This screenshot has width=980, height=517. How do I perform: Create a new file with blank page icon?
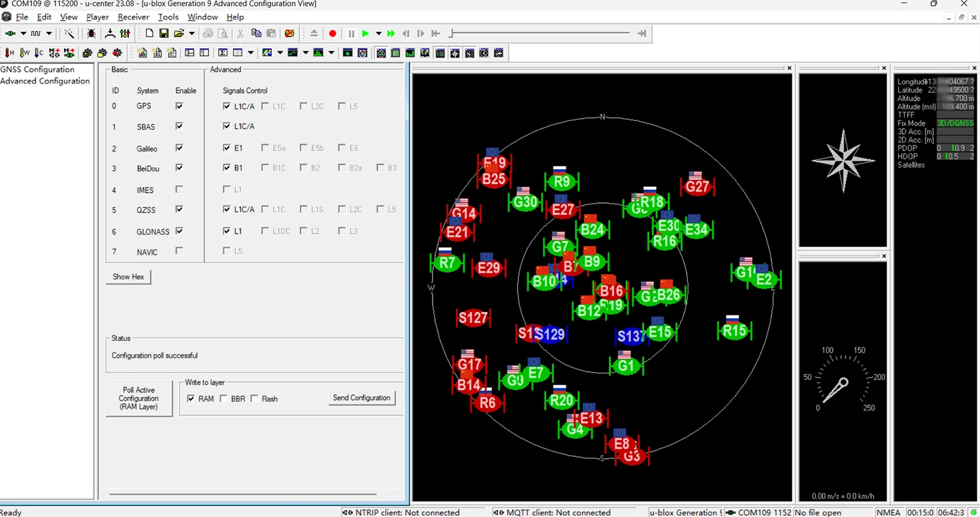click(x=150, y=33)
